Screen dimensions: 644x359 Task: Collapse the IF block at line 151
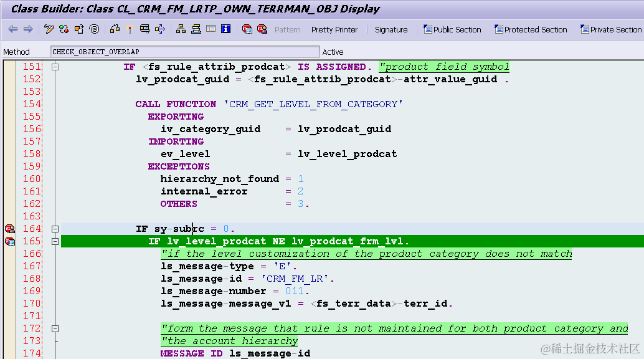[x=55, y=67]
